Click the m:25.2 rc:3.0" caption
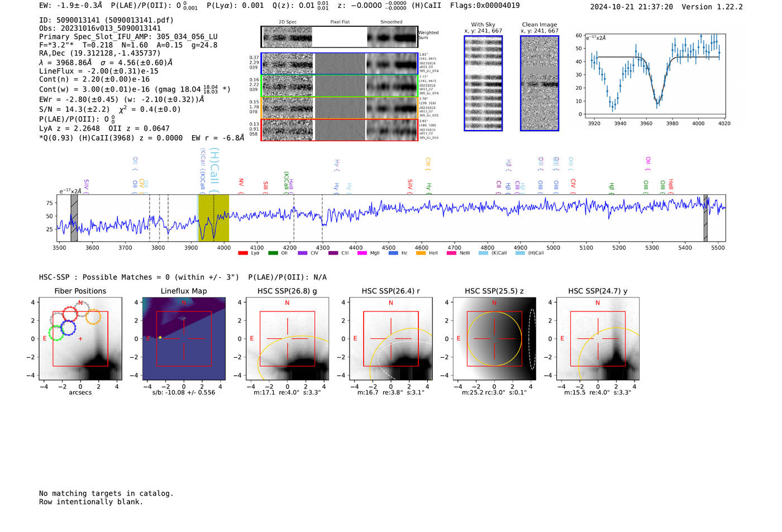This screenshot has height=532, width=782. [x=494, y=392]
